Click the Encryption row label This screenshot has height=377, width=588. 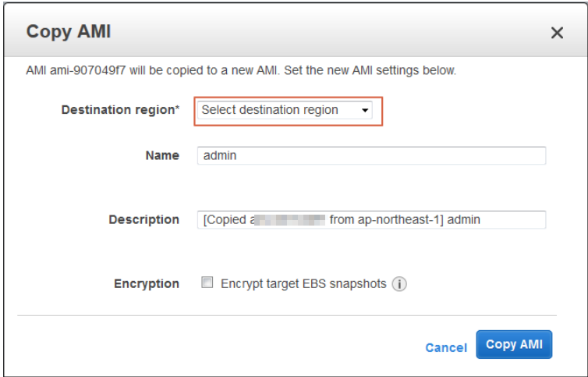147,284
